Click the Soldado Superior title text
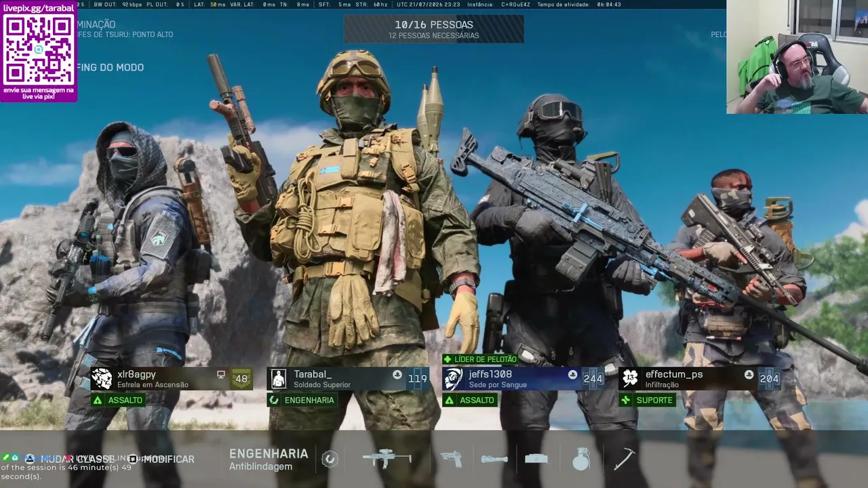Screen dimensions: 868x488 322,385
